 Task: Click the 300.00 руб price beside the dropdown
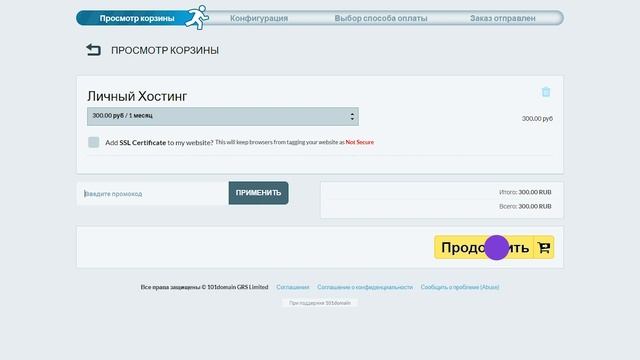pos(537,118)
